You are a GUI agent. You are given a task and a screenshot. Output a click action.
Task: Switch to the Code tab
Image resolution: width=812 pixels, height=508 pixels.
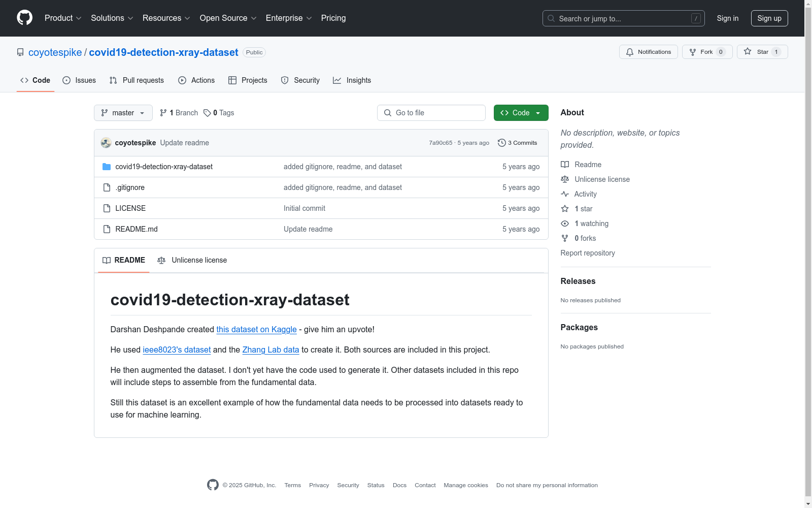36,80
